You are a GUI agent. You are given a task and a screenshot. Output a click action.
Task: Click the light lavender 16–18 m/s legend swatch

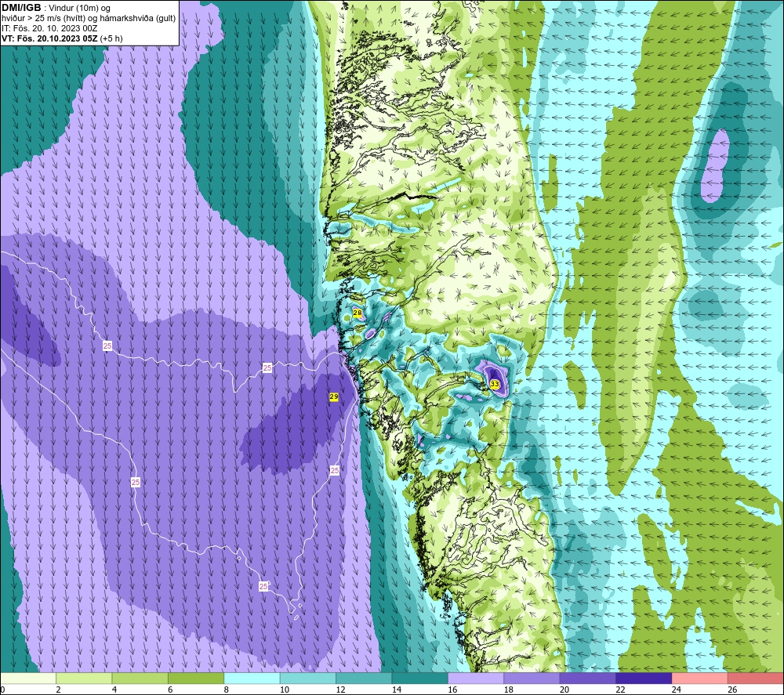pyautogui.click(x=476, y=679)
